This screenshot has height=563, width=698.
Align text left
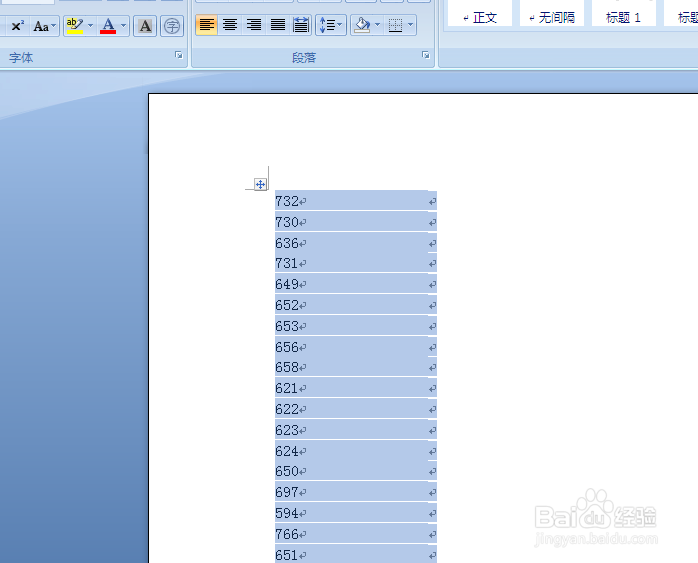206,25
